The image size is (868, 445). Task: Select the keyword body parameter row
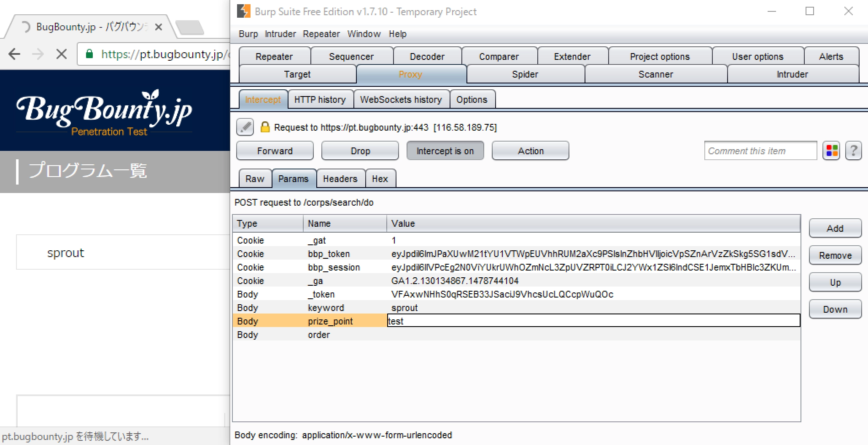pyautogui.click(x=326, y=308)
